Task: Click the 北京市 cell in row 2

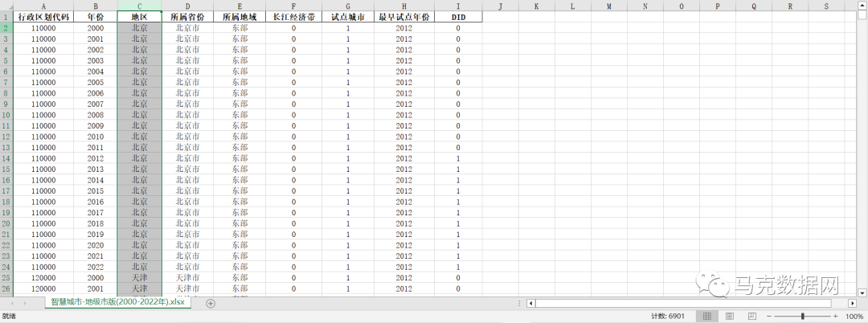Action: (187, 27)
